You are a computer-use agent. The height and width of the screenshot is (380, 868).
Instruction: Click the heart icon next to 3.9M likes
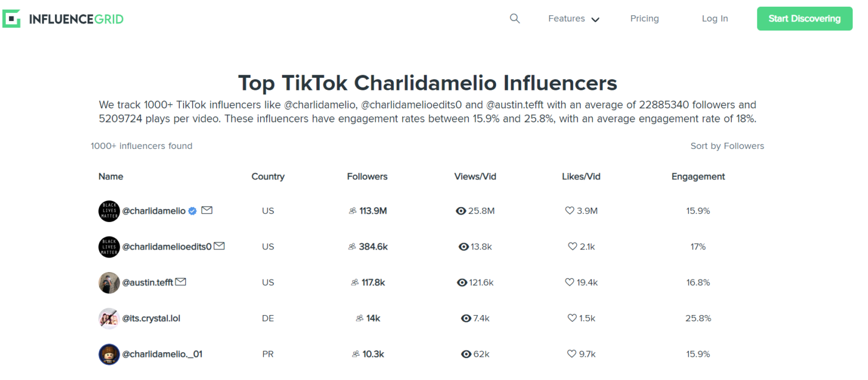click(x=569, y=211)
